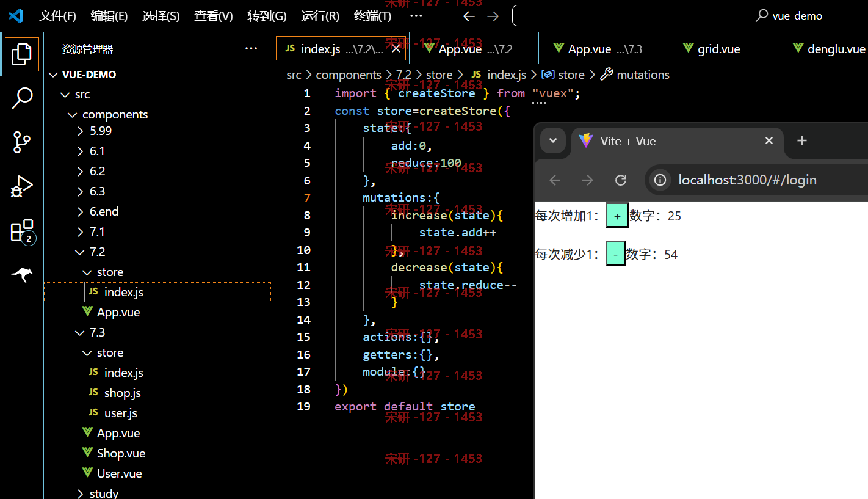Image resolution: width=868 pixels, height=499 pixels.
Task: Click the vue-demo command center search box
Action: tap(690, 16)
